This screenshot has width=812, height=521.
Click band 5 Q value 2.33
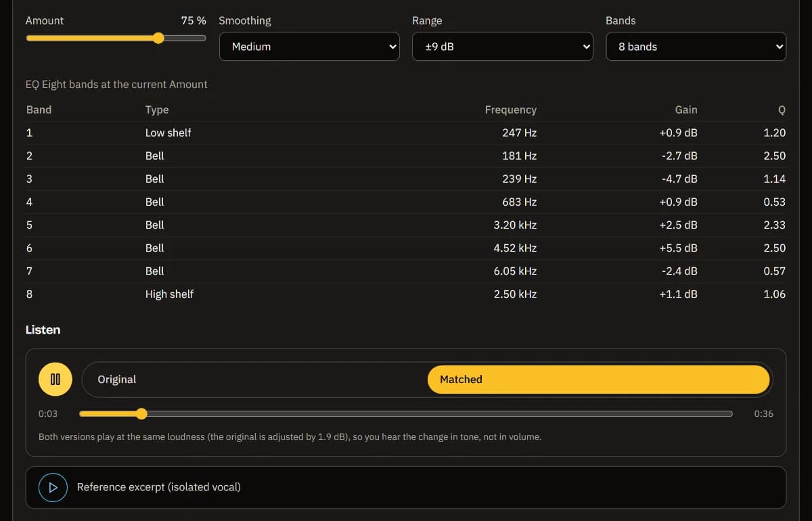coord(775,225)
